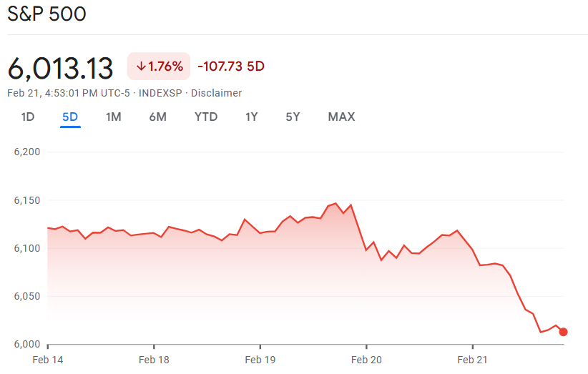Viewport: 588px width, 374px height.
Task: Click the red endpoint dot on chart
Action: [563, 332]
